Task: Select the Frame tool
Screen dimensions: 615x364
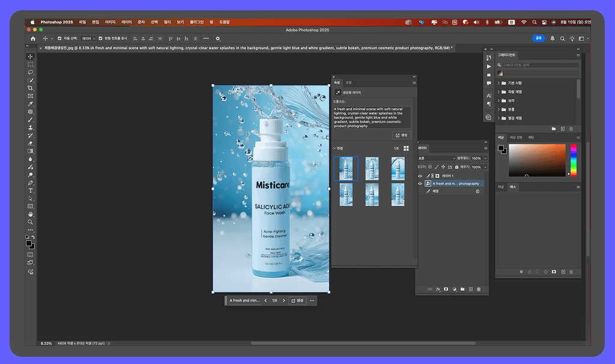Action: click(x=30, y=96)
